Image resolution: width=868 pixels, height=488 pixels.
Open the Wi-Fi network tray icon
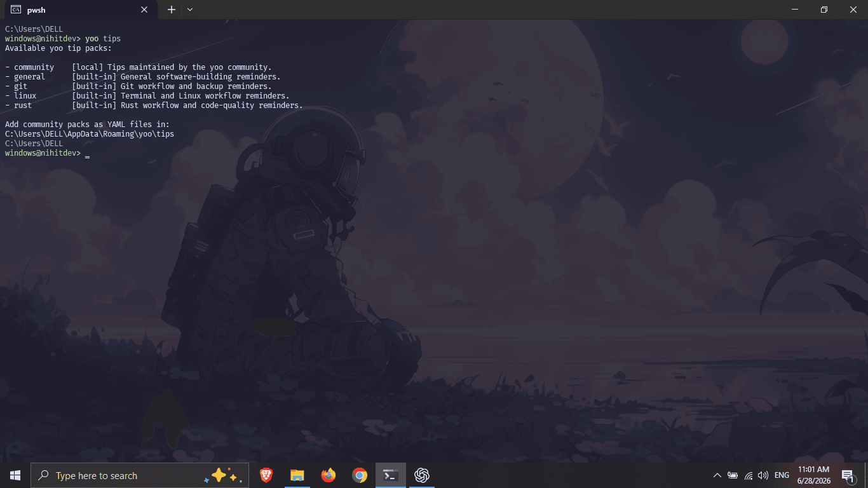[749, 475]
